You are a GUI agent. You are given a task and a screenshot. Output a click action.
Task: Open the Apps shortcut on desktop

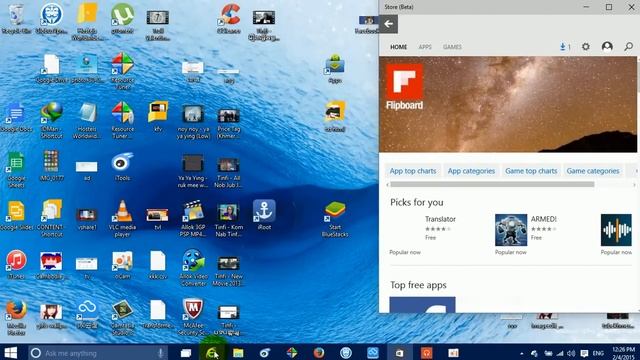tap(335, 69)
